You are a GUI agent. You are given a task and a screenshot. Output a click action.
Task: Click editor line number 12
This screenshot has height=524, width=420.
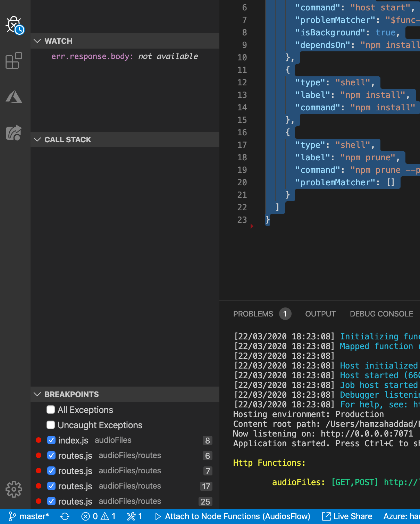(x=242, y=83)
